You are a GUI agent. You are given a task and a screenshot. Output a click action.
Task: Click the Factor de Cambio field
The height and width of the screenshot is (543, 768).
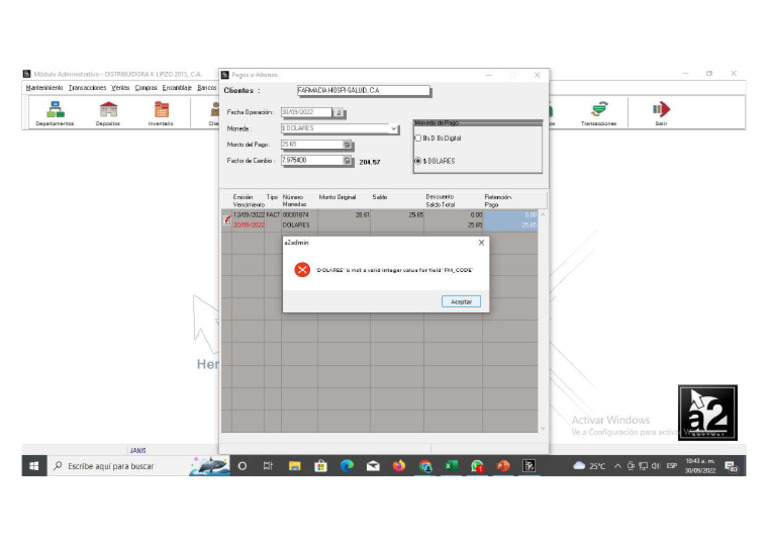click(312, 161)
